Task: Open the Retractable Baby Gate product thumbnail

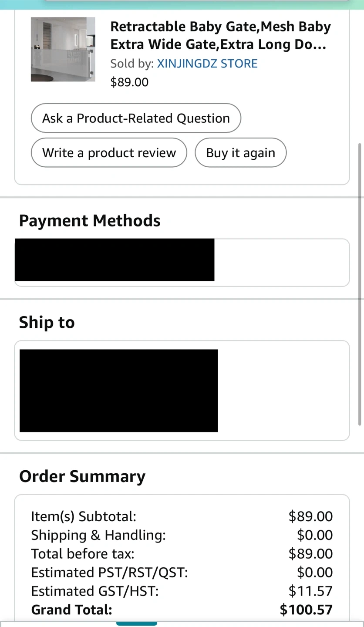Action: coord(63,49)
